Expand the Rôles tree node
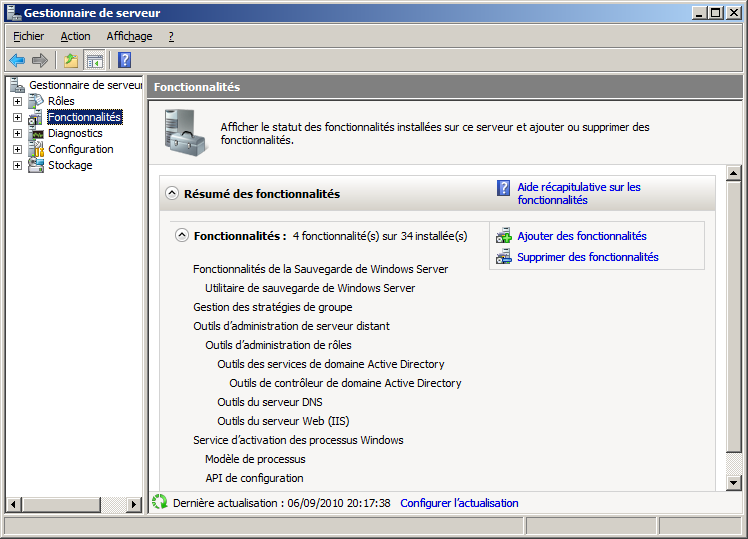The height and width of the screenshot is (539, 748). tap(17, 101)
